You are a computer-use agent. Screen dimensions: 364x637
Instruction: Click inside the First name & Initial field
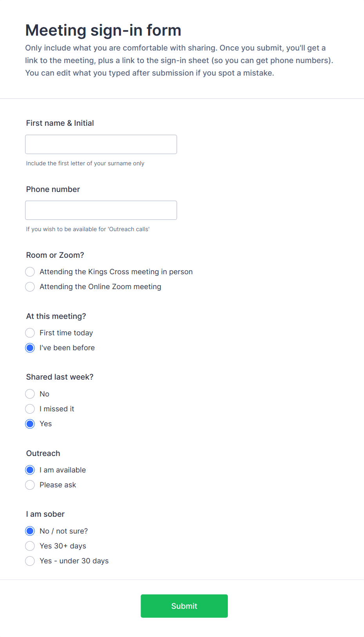(101, 144)
